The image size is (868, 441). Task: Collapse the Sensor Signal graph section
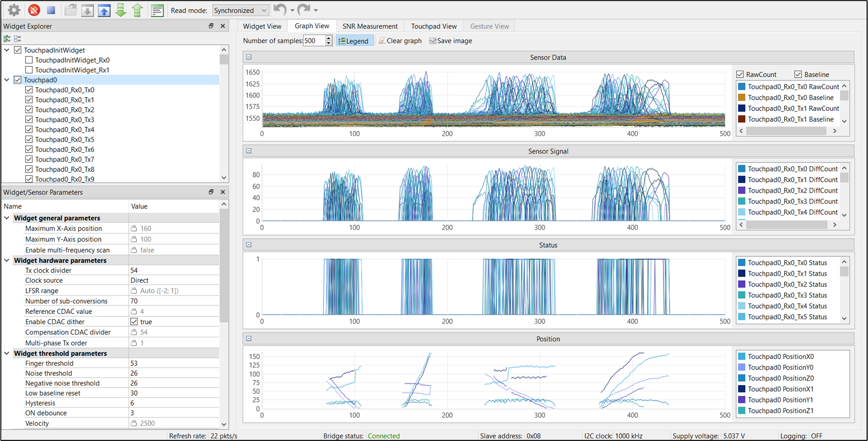249,151
